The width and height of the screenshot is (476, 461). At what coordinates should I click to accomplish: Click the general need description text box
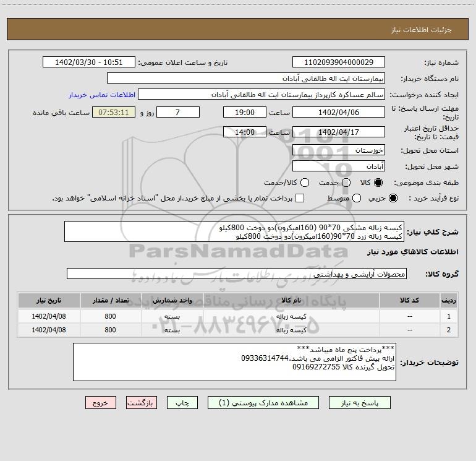234,231
